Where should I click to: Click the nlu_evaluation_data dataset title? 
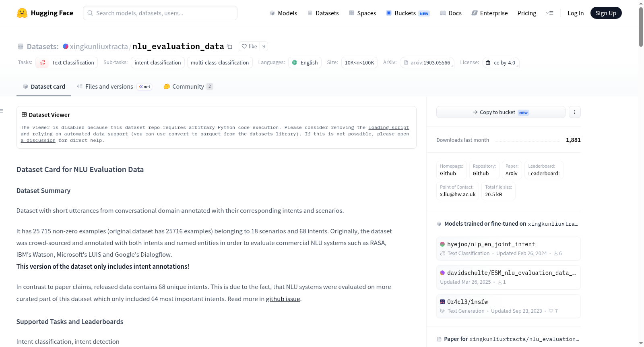(178, 46)
